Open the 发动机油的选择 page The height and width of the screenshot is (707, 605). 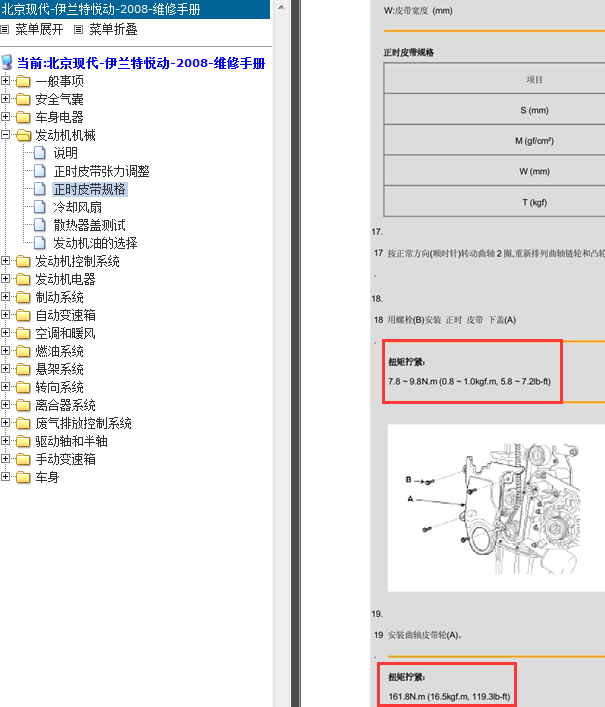[x=95, y=243]
